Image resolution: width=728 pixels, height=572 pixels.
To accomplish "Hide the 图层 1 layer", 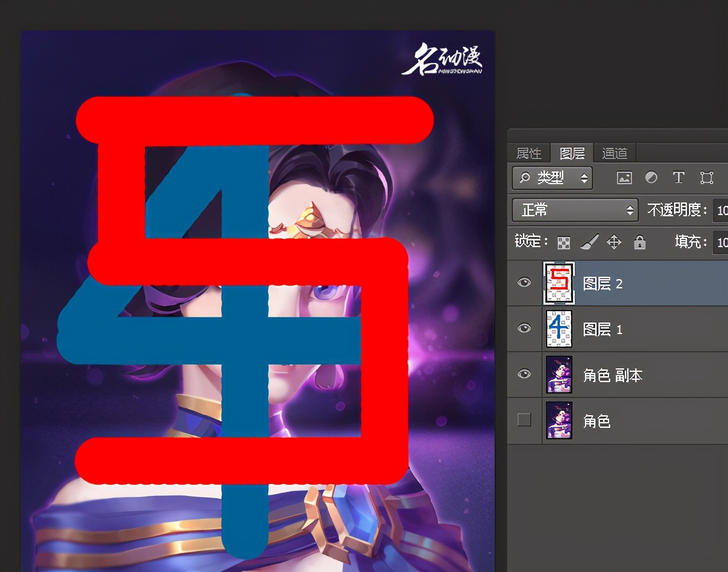I will (x=524, y=329).
